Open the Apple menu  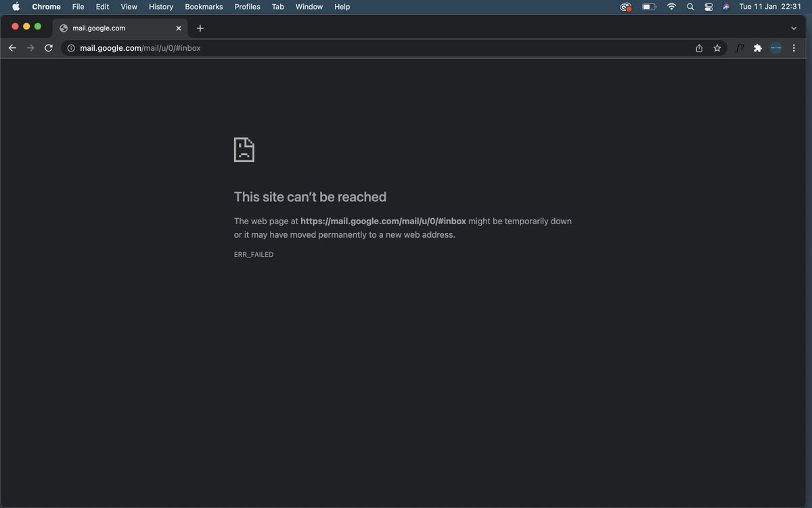tap(16, 7)
